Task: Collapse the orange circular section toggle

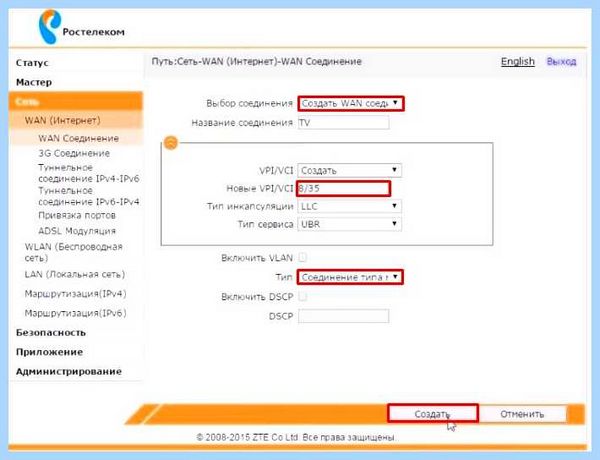Action: click(x=171, y=143)
